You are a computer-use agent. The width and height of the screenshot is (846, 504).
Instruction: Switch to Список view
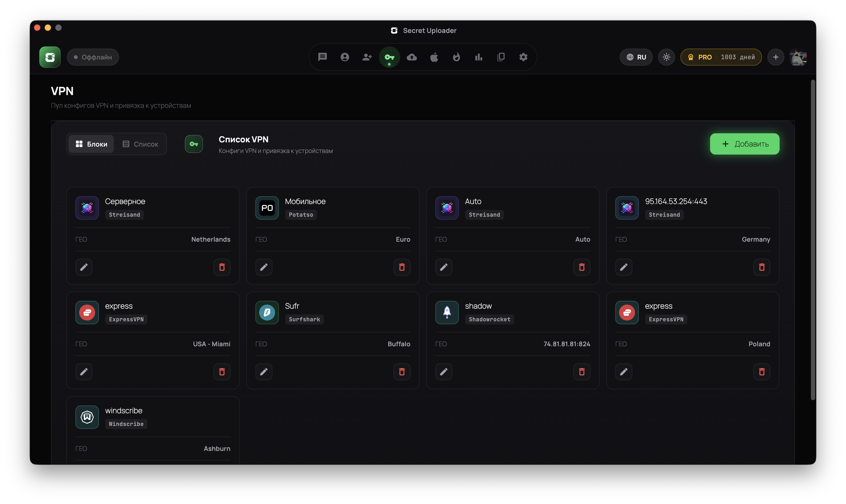tap(140, 144)
